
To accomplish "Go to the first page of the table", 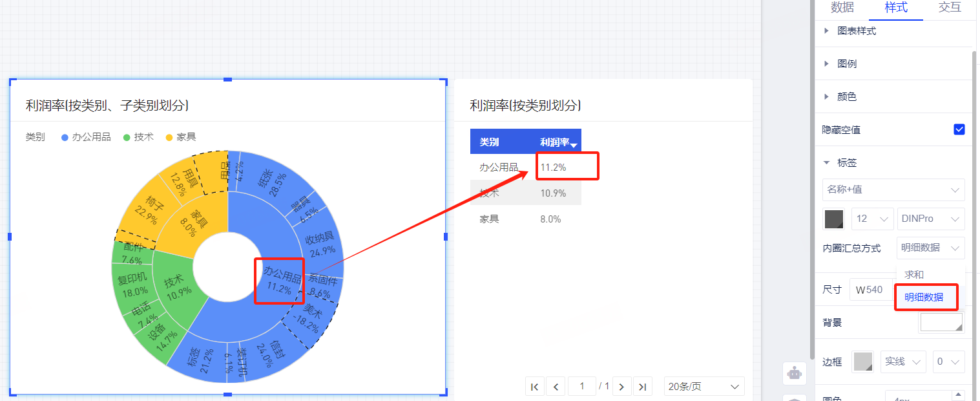I will 535,386.
